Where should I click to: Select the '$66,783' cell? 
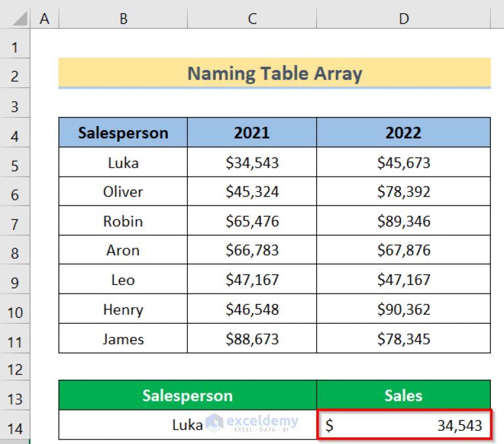pyautogui.click(x=252, y=250)
